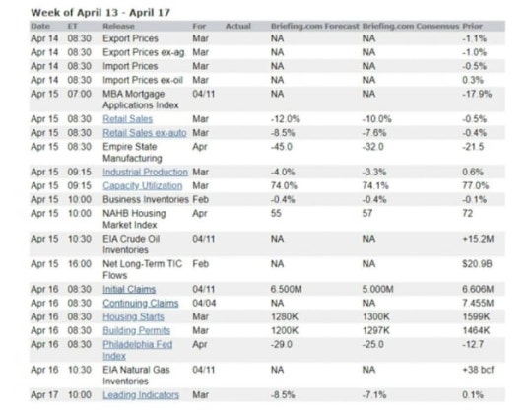Click the Release column header
This screenshot has height=417, width=532.
click(x=118, y=26)
